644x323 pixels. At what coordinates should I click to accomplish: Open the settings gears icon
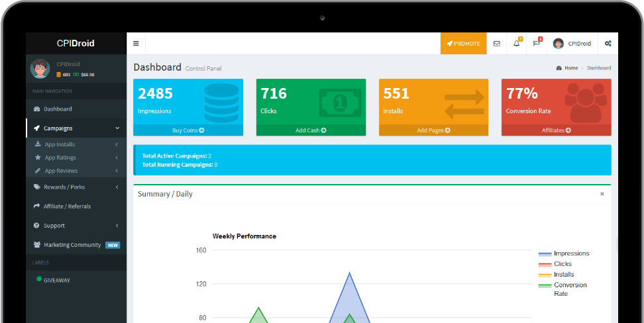(608, 44)
